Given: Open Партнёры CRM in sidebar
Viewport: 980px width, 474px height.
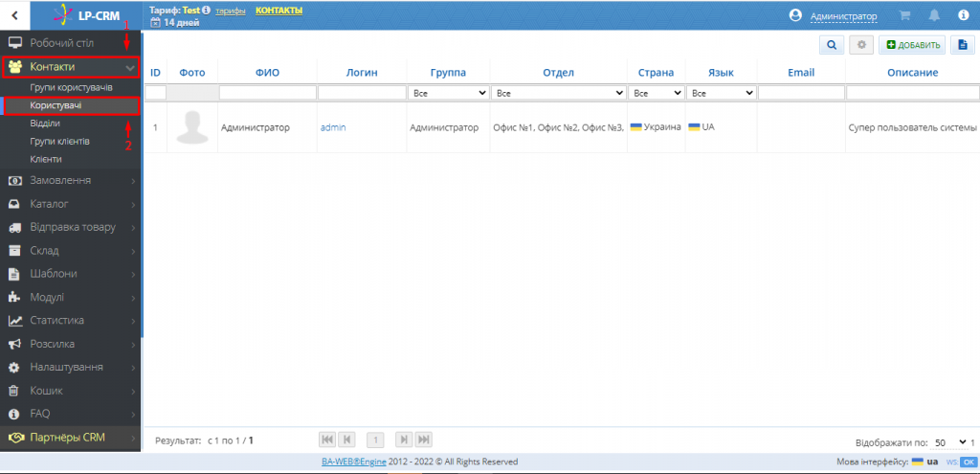Looking at the screenshot, I should point(71,437).
